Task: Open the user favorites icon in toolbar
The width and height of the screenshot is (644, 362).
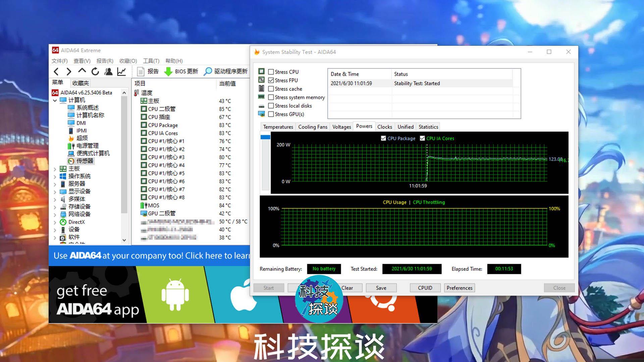Action: point(108,71)
